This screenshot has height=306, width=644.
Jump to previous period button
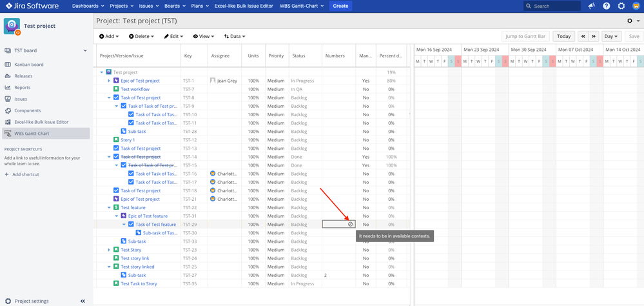(583, 36)
